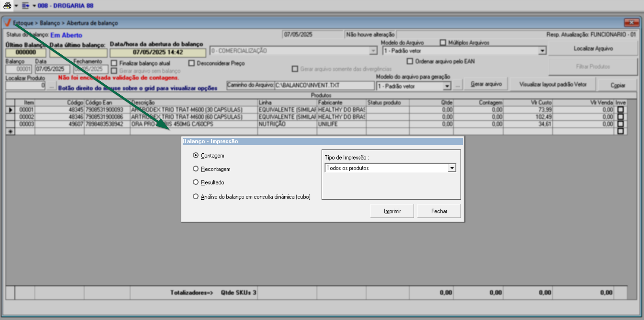The height and width of the screenshot is (320, 644).
Task: Close the Abertura de balanço window
Action: 631,22
